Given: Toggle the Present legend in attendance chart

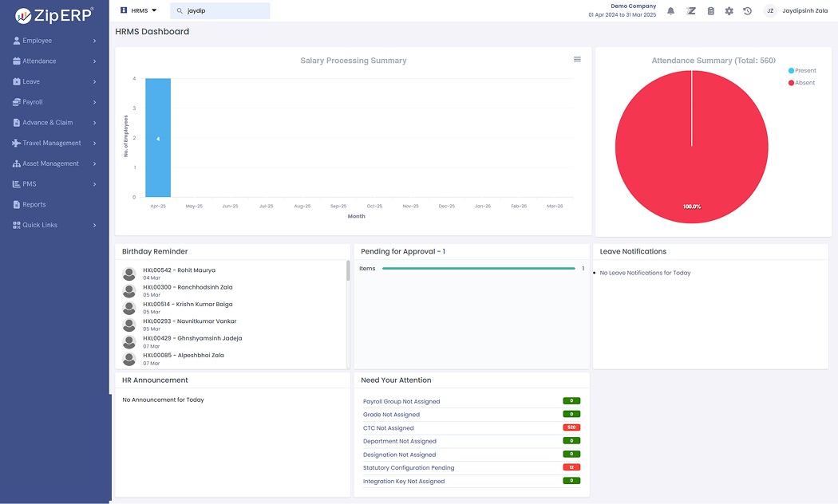Looking at the screenshot, I should (x=801, y=71).
